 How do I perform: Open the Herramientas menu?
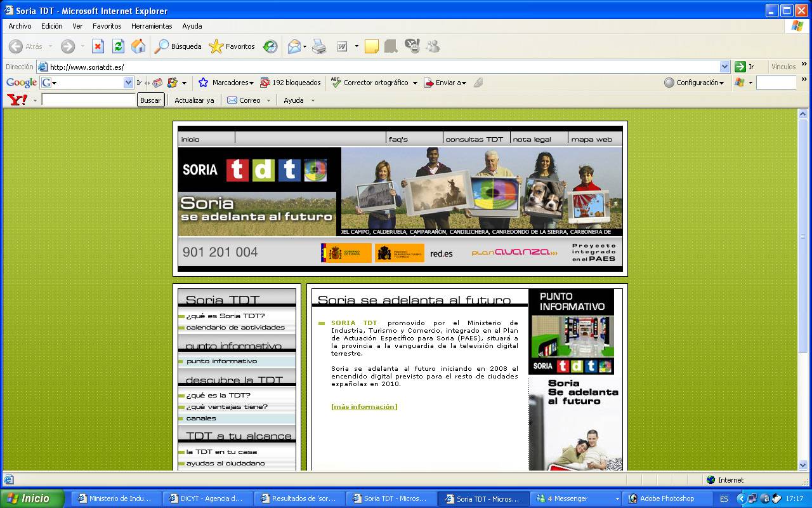pos(152,26)
